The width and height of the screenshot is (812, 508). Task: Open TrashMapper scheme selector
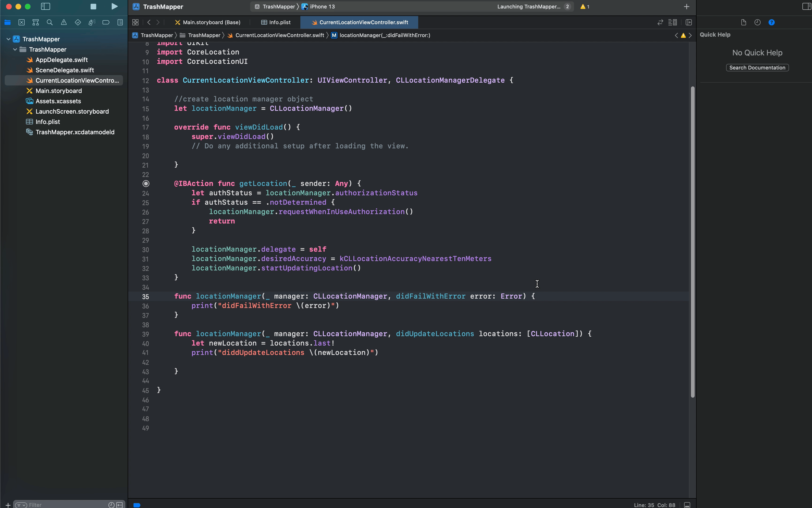tap(275, 6)
